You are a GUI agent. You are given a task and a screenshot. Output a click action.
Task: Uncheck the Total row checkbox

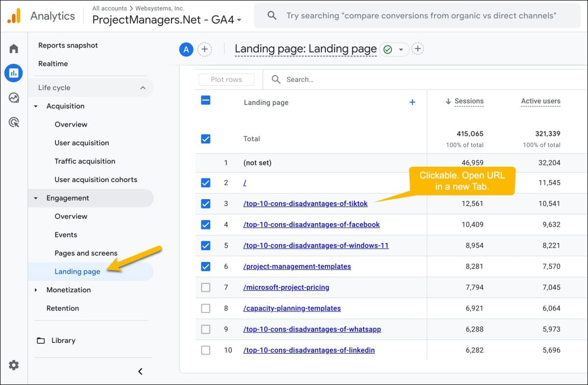click(206, 139)
